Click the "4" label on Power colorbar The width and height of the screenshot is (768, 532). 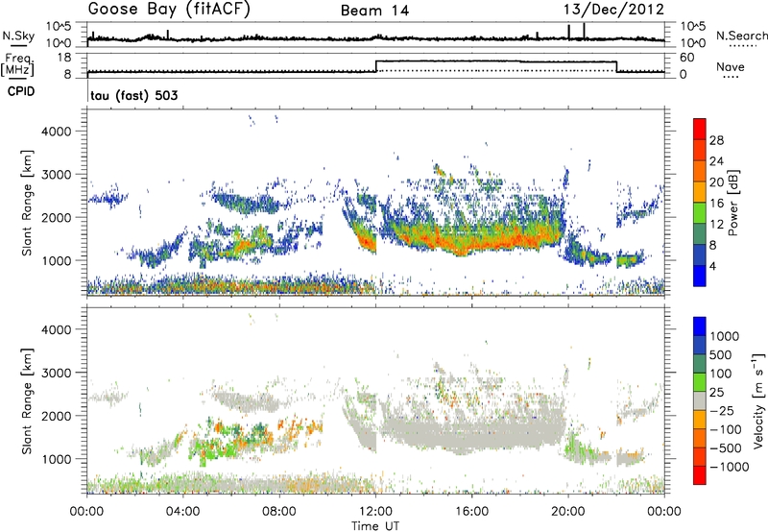[712, 266]
